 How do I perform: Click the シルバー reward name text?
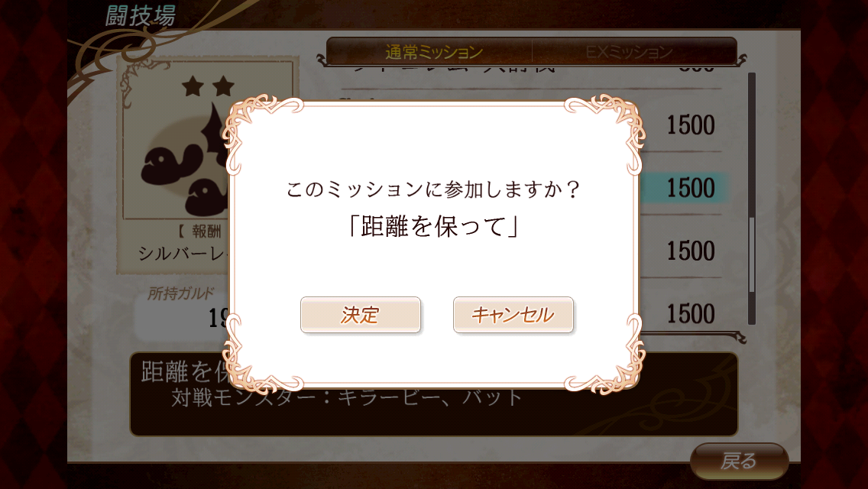[x=183, y=254]
